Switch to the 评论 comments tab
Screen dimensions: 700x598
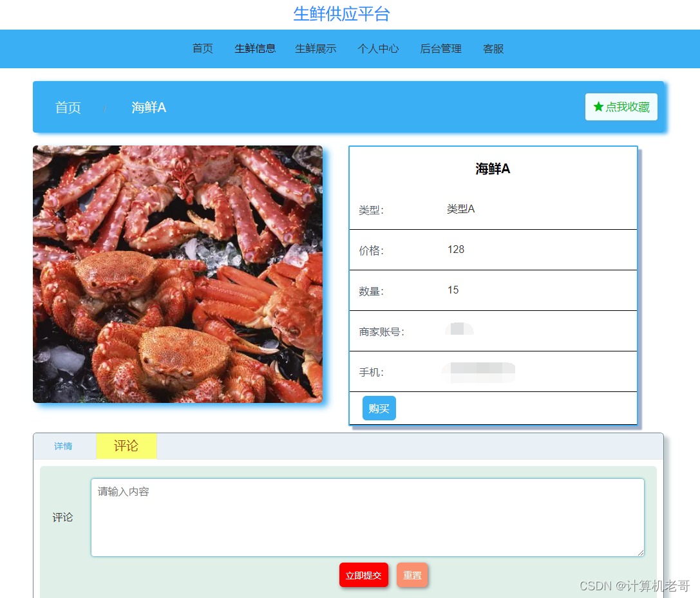[126, 446]
